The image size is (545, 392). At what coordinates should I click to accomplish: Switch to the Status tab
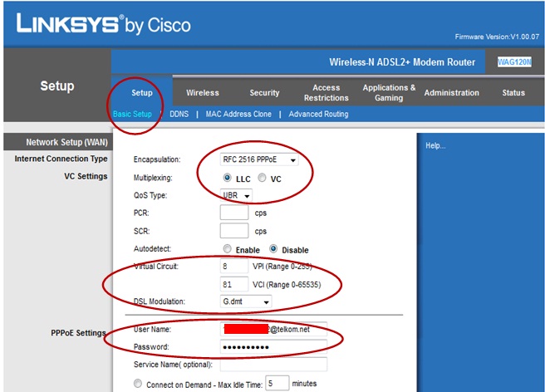[x=513, y=93]
